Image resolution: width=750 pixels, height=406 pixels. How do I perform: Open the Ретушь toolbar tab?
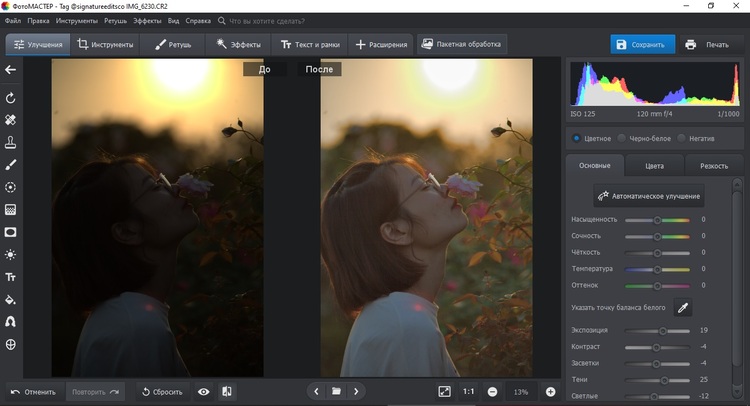coord(173,45)
